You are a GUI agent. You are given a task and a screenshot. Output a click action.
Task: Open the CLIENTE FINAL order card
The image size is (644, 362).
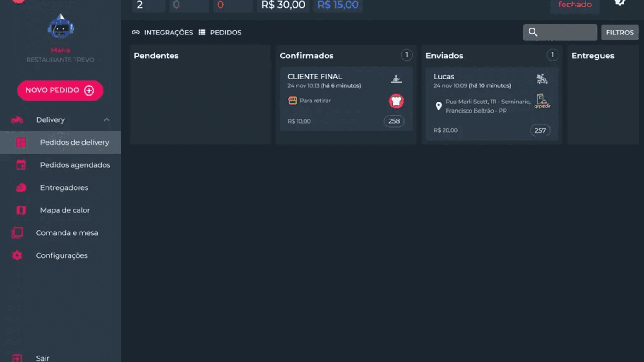pyautogui.click(x=346, y=99)
